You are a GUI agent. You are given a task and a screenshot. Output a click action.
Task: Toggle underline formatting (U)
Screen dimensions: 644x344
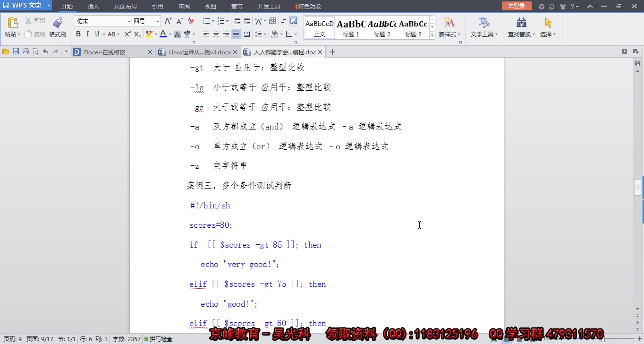click(97, 34)
